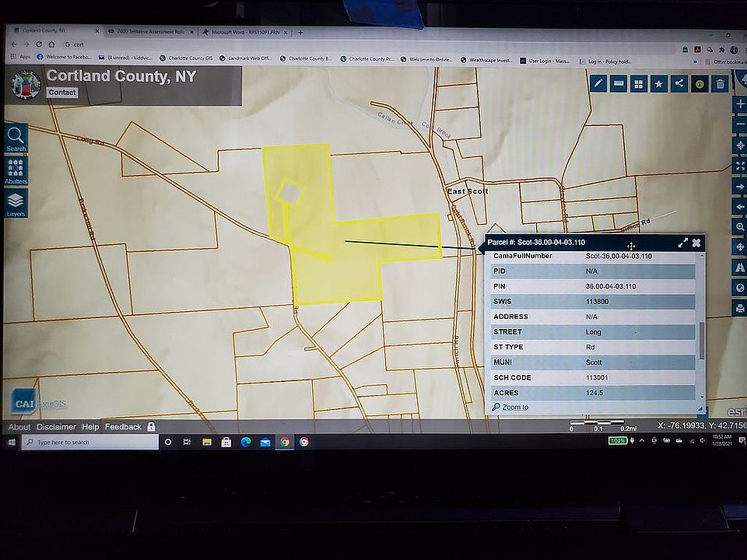747x560 pixels.
Task: Go to next extent right arrow
Action: point(740,187)
